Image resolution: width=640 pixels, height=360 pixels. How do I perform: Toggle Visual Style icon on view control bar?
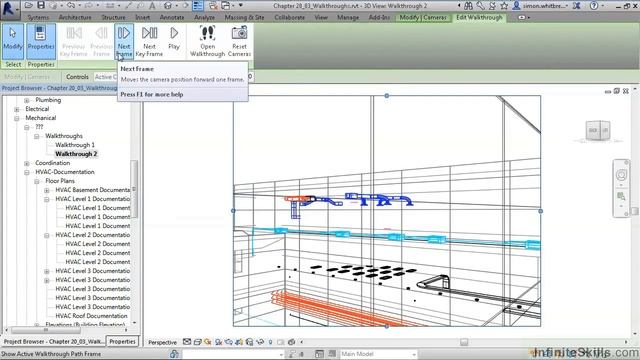click(197, 342)
